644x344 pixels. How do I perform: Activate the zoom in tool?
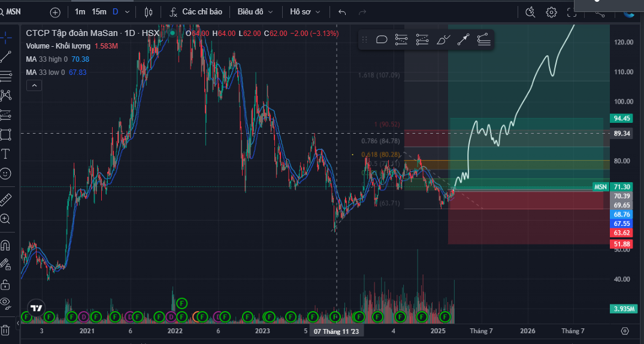[6, 219]
